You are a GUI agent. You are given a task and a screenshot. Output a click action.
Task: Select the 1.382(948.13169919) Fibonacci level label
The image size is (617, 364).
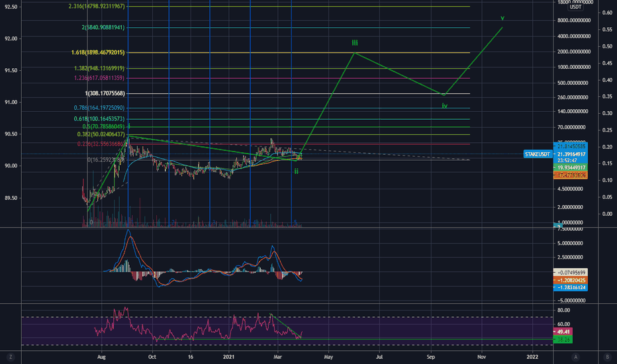coord(99,68)
